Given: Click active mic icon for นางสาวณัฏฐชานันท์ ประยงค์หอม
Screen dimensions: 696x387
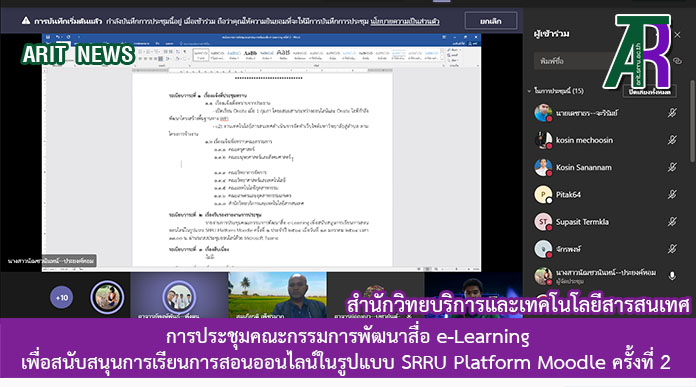Looking at the screenshot, I should [672, 276].
